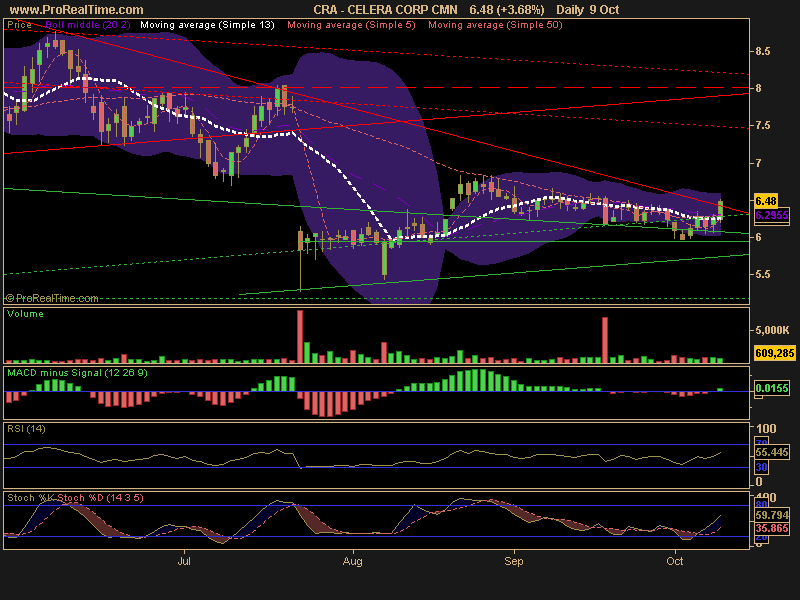Click the 0.0155 MACD value tag
Screen dimensions: 800x600
(772, 388)
